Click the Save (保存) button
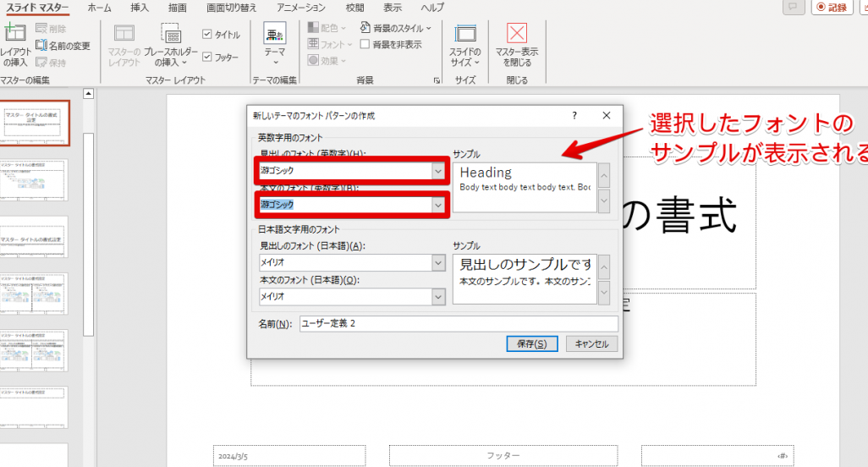Screen dimensions: 868x467 pos(532,343)
